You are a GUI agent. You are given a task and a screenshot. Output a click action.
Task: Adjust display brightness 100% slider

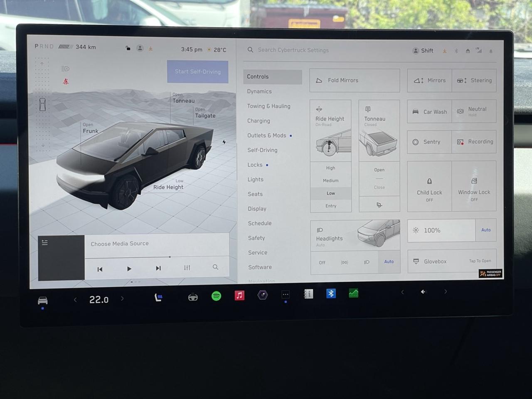tap(441, 230)
